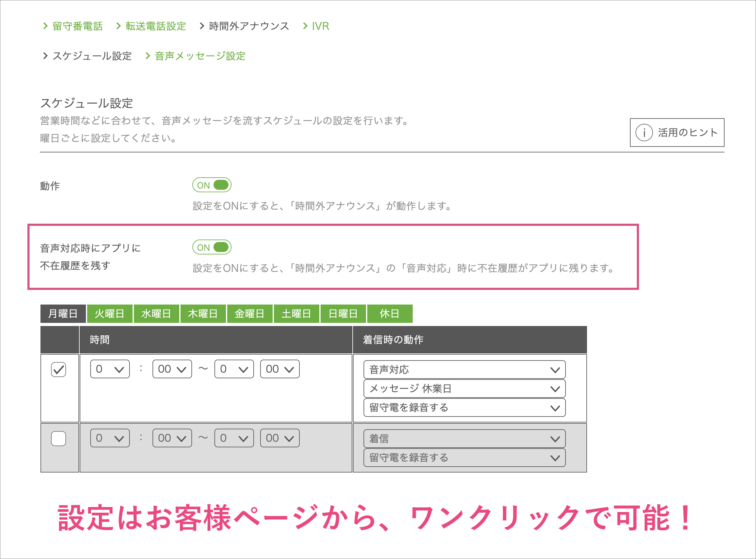756x559 pixels.
Task: Select the 土曜日 tab
Action: pos(296,314)
